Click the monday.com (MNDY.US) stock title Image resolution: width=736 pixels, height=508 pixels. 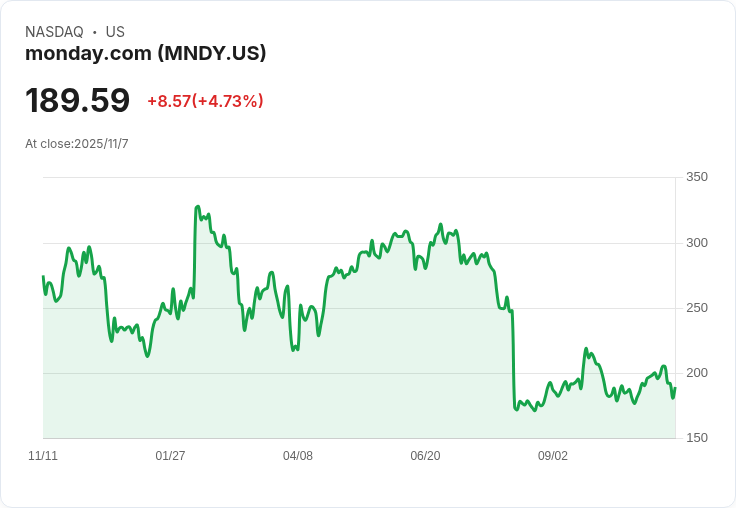pyautogui.click(x=146, y=53)
